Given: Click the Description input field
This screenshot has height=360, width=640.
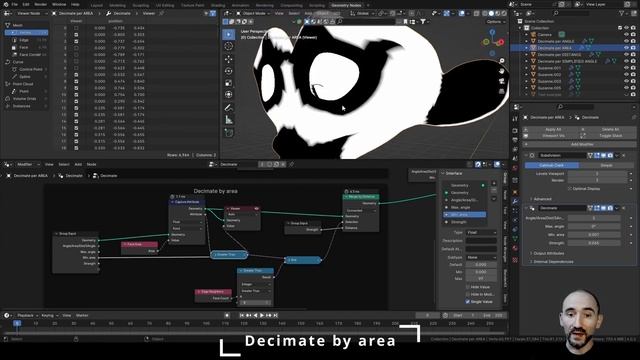Looking at the screenshot, I should pos(481,241).
